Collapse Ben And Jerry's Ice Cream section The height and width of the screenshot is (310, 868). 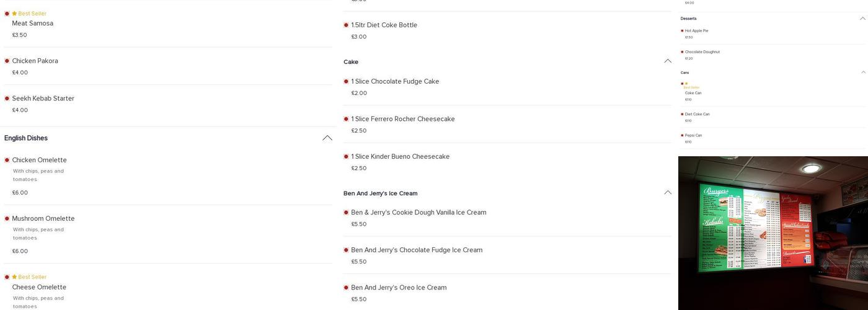coord(667,193)
